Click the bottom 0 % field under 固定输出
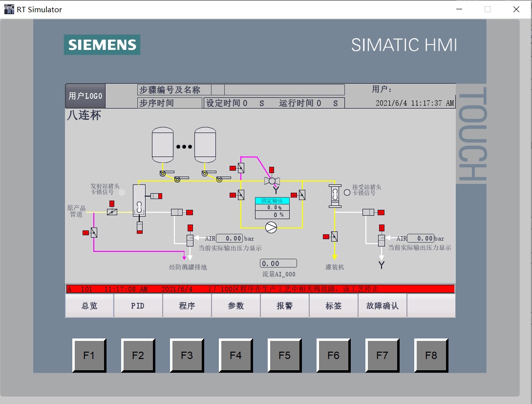The height and width of the screenshot is (404, 532). pos(272,215)
